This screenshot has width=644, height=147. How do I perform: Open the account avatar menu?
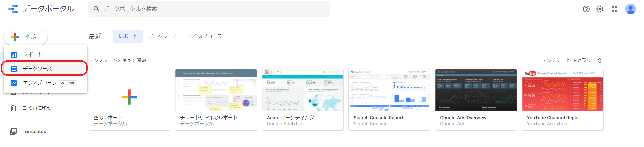pyautogui.click(x=630, y=9)
